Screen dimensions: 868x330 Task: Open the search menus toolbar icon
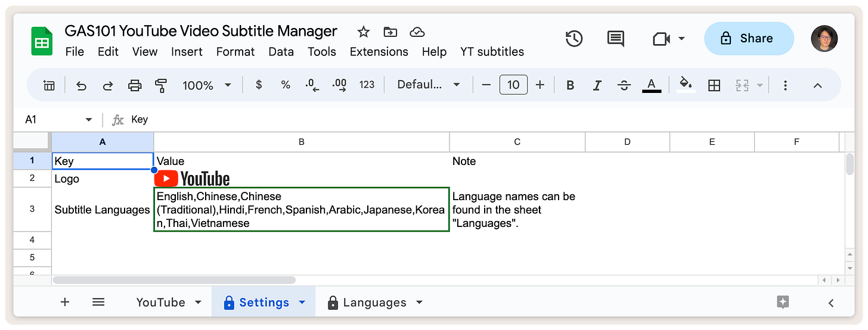[x=49, y=85]
